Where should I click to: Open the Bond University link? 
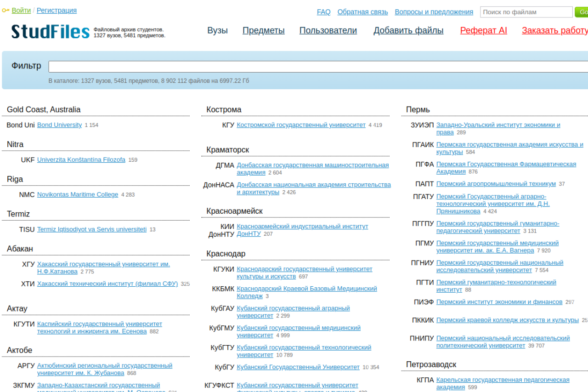(60, 125)
